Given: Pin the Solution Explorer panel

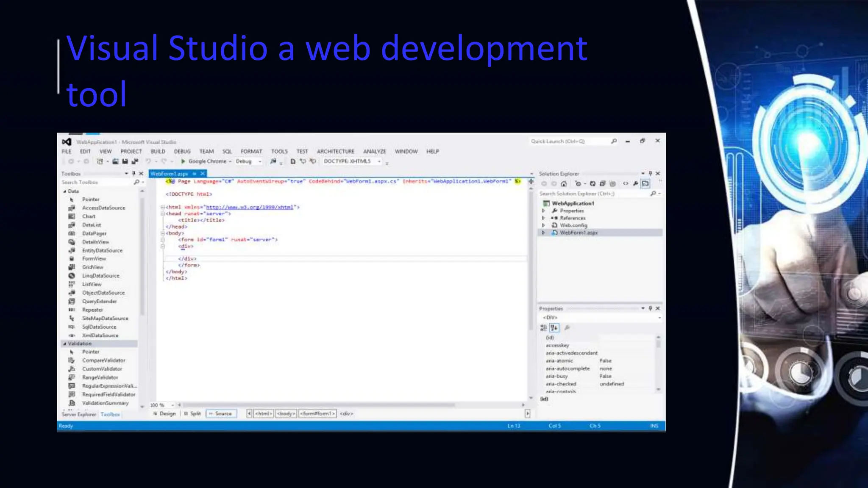Looking at the screenshot, I should click(x=650, y=174).
